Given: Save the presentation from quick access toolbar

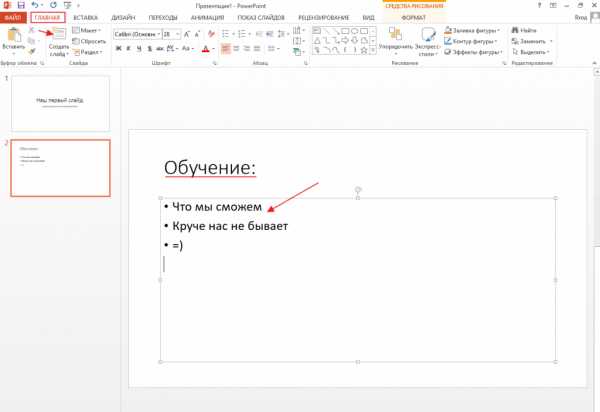Looking at the screenshot, I should pyautogui.click(x=21, y=5).
